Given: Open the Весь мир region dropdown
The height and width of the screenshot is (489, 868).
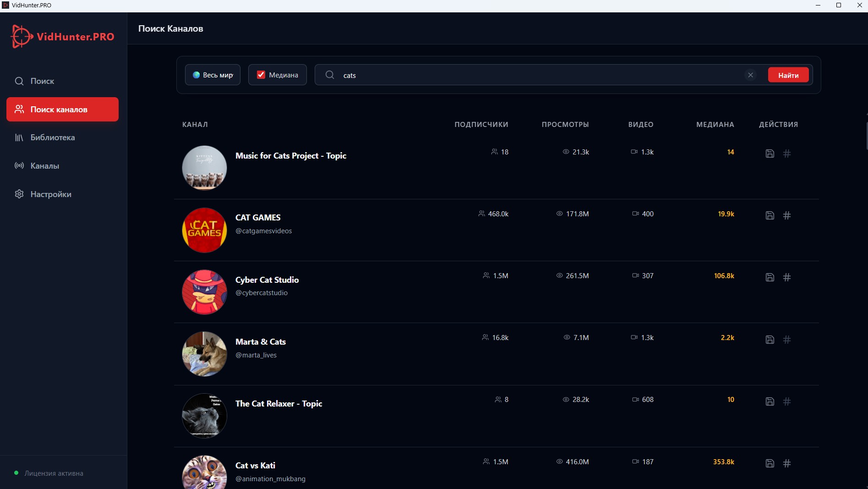Looking at the screenshot, I should click(213, 75).
